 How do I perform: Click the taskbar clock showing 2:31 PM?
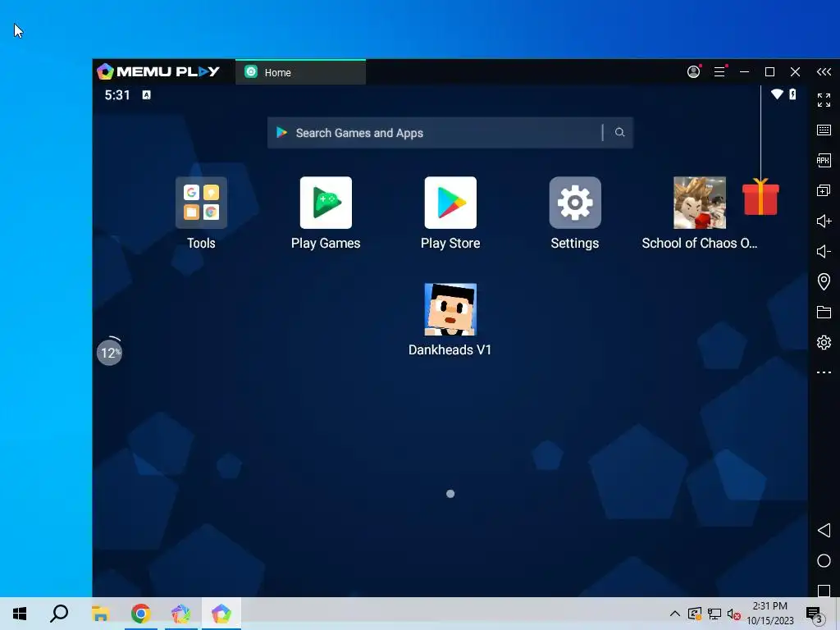(x=770, y=614)
